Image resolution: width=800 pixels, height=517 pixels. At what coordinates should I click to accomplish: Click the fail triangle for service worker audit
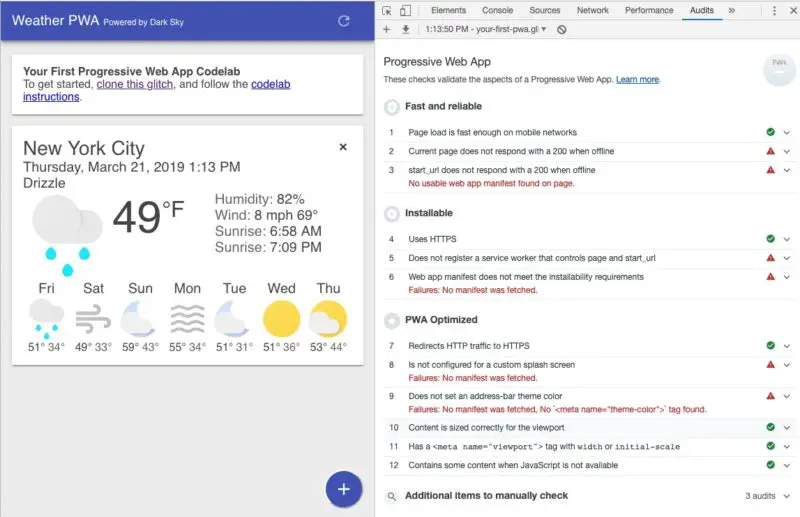[x=770, y=258]
